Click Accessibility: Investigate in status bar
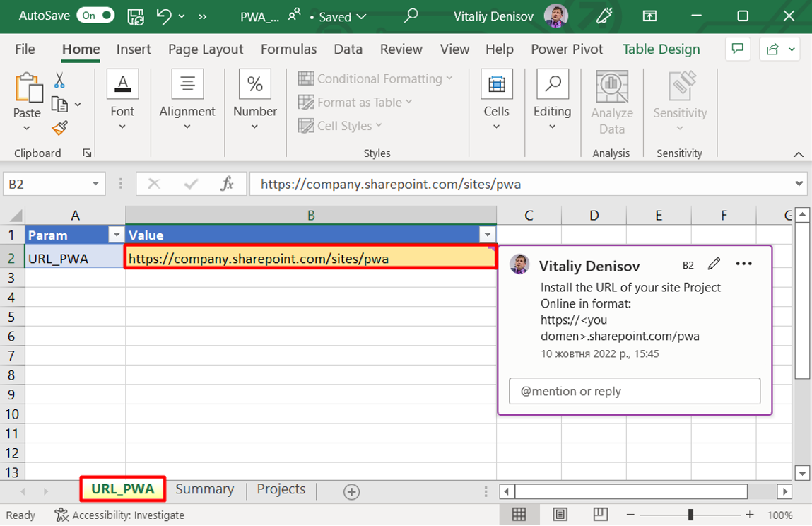The height and width of the screenshot is (526, 812). coord(119,515)
